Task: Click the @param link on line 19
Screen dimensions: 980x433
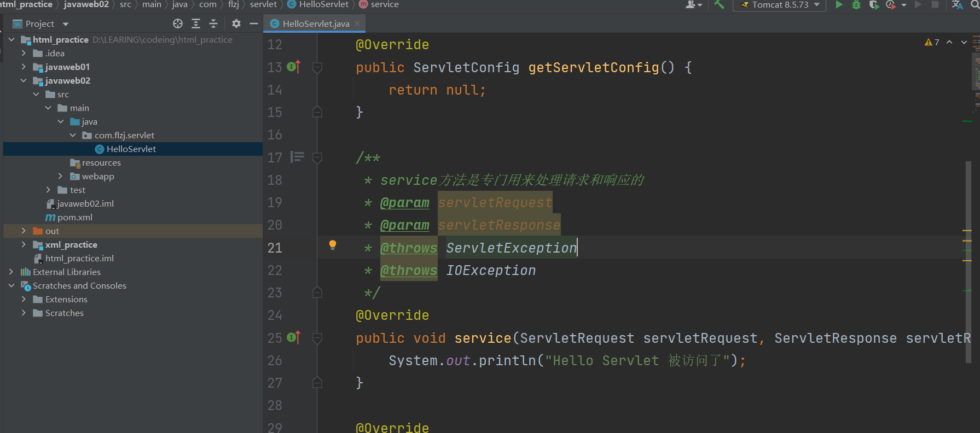Action: click(405, 203)
